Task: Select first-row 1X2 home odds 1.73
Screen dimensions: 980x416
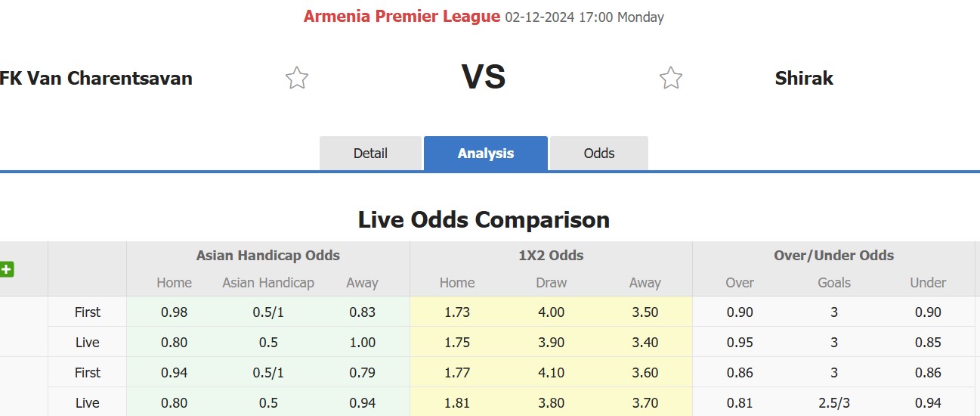Action: tap(457, 312)
